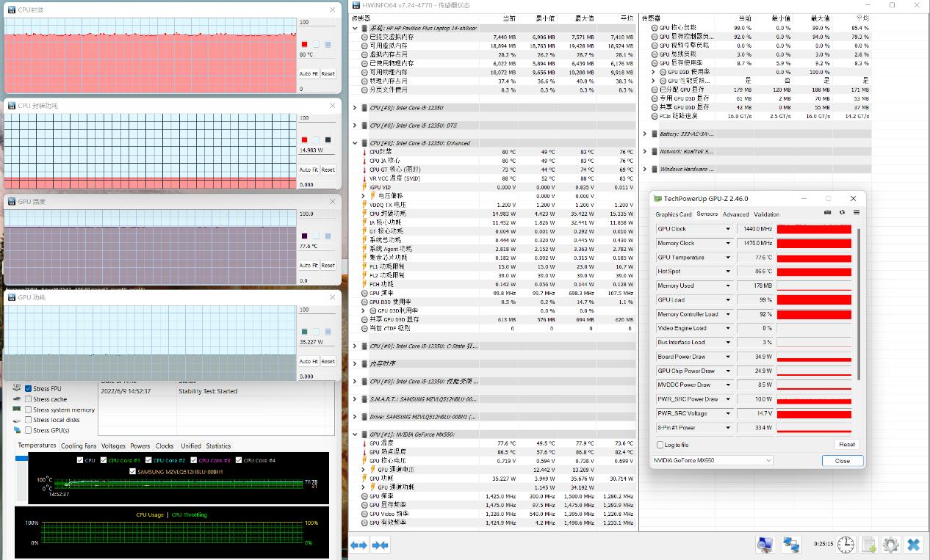Click the red color swatch in CPU 封装功耗 graph
Screen dimensions: 930x560
(304, 140)
